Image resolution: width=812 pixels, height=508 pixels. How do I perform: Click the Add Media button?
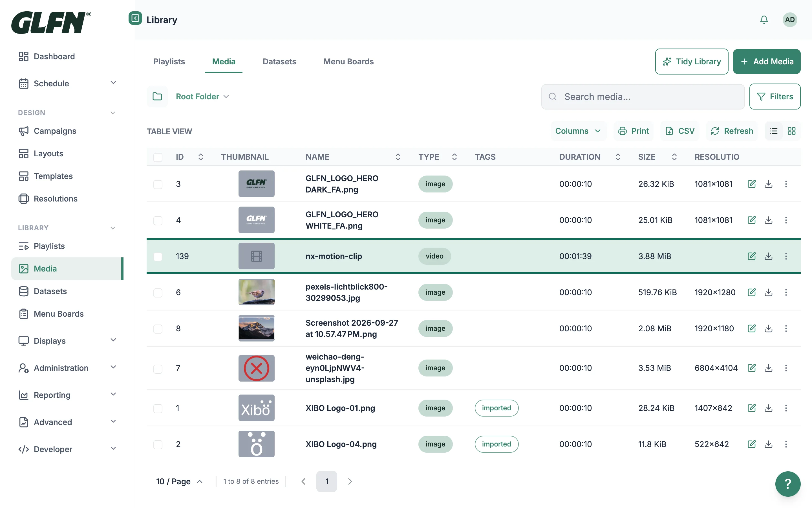point(766,62)
